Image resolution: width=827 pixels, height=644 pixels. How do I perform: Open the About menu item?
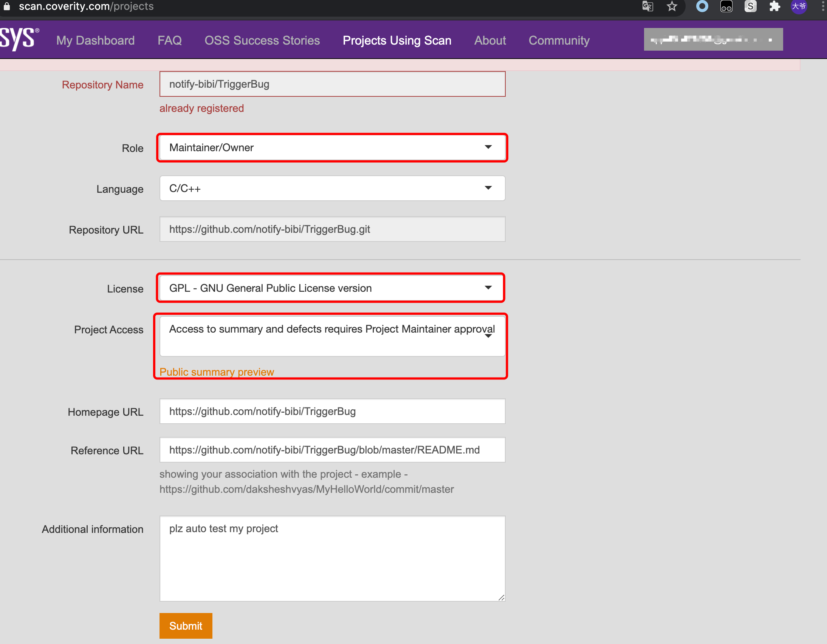[490, 40]
